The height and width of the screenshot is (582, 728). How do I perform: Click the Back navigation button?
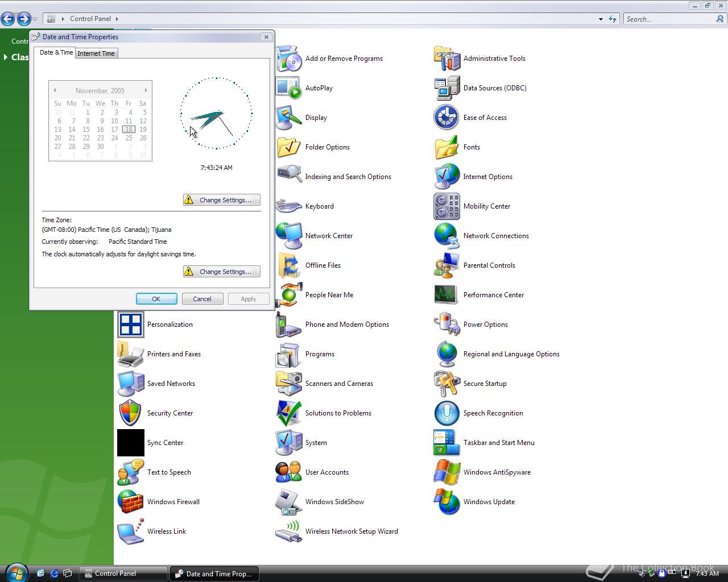8,19
